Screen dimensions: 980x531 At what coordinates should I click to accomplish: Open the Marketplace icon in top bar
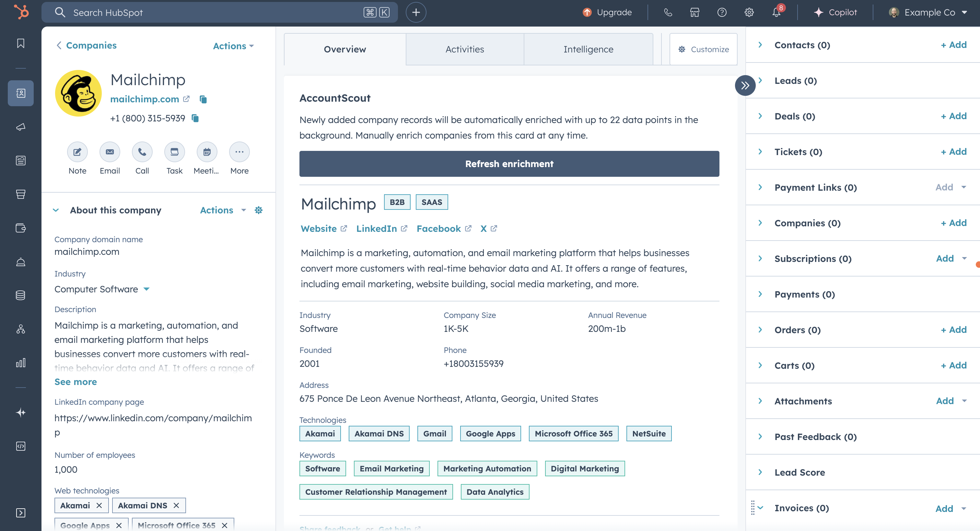click(695, 12)
